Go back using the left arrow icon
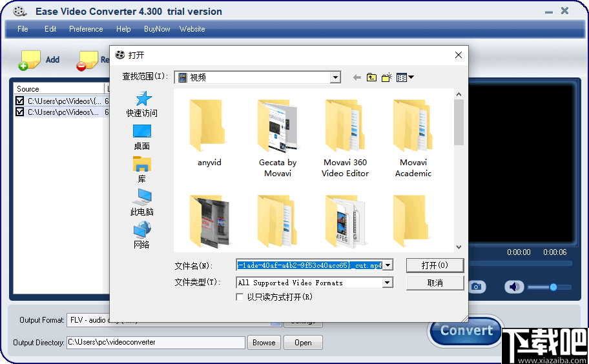589x364 pixels. 357,77
